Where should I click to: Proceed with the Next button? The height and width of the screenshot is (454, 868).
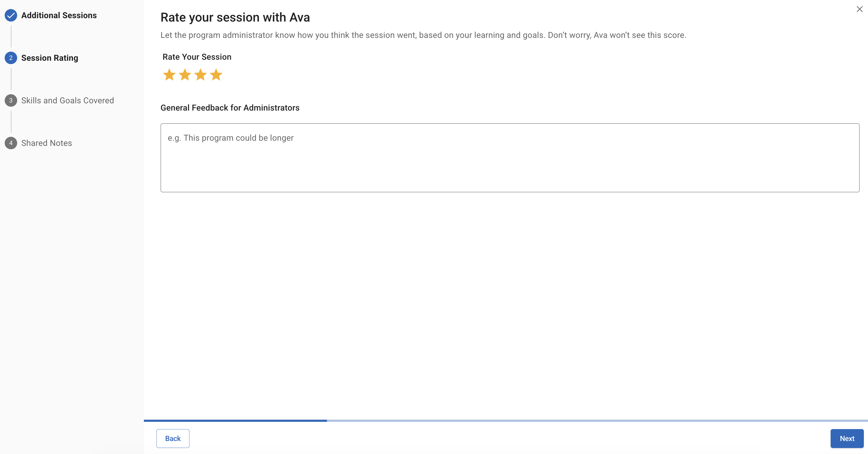coord(847,438)
